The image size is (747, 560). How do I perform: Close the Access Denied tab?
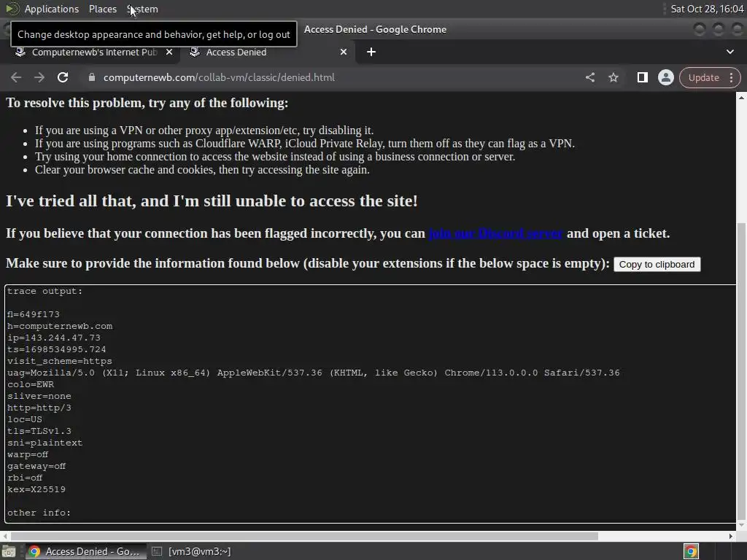(x=344, y=52)
